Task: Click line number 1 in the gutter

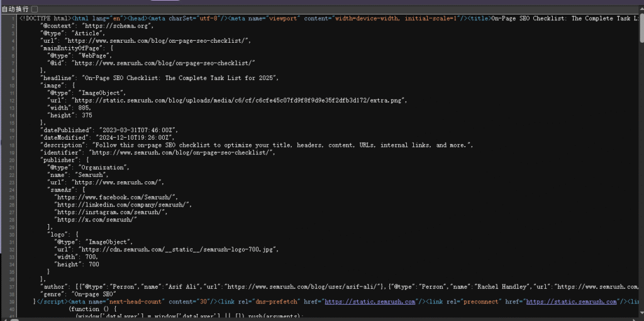Action: 13,19
